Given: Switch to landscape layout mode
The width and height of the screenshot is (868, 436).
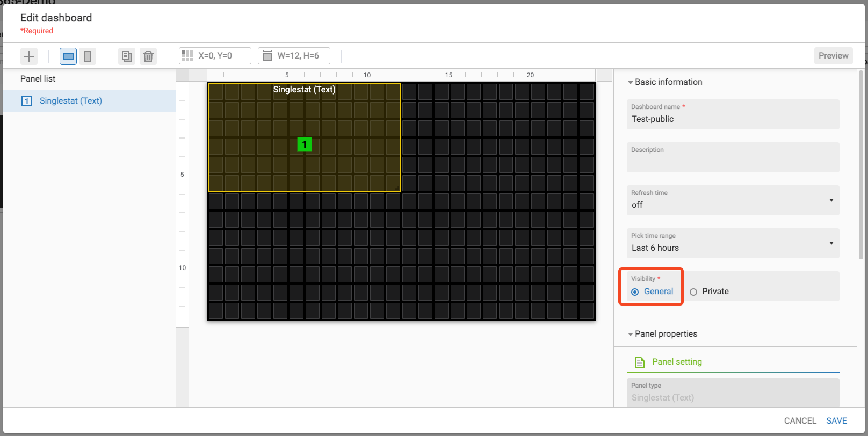Looking at the screenshot, I should [x=68, y=56].
